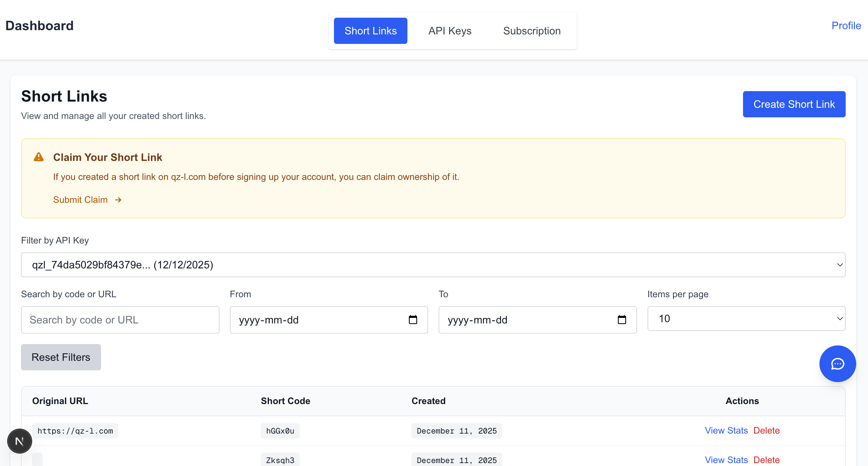Switch to the Subscription tab
Viewport: 868px width, 466px height.
(x=531, y=31)
